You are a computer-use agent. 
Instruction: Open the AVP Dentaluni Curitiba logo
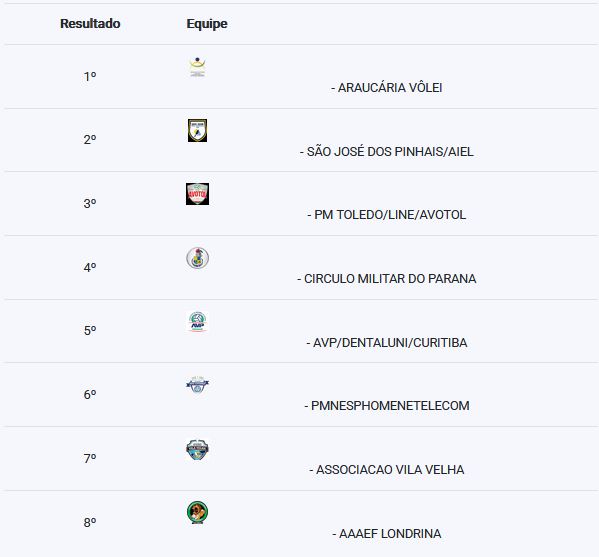198,322
